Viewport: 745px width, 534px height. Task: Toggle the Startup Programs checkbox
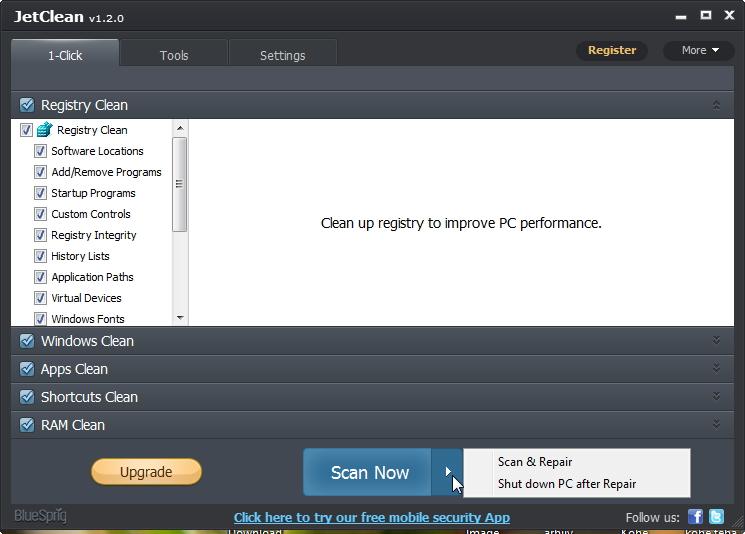[41, 193]
